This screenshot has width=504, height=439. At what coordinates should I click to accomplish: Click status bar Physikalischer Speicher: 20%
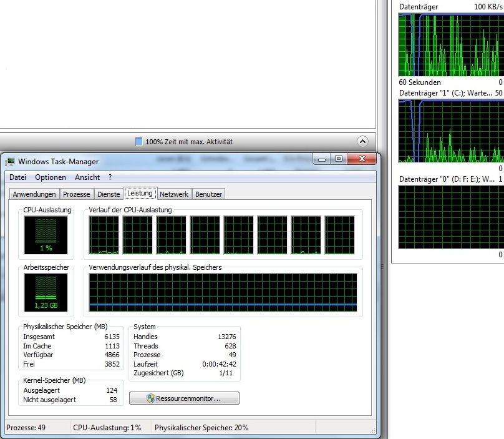[201, 428]
